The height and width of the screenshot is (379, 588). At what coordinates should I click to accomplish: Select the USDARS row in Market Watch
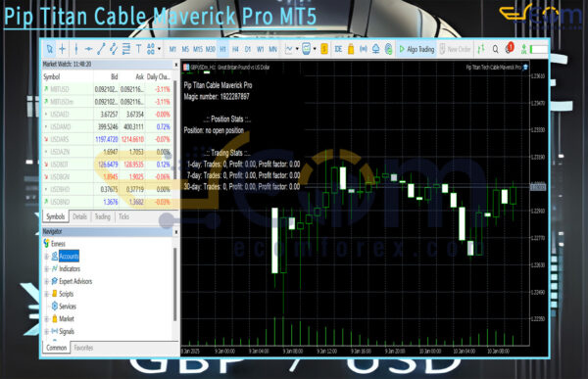(x=107, y=139)
